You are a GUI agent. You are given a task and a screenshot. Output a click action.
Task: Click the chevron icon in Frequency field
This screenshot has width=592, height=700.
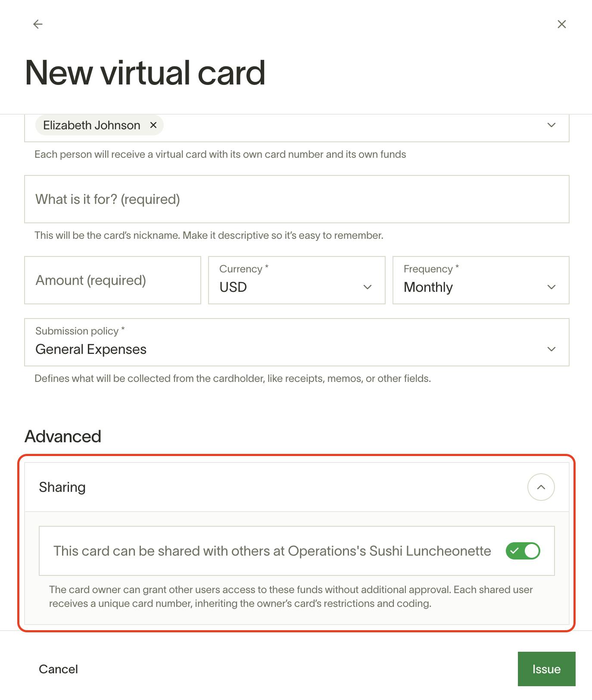click(x=551, y=287)
